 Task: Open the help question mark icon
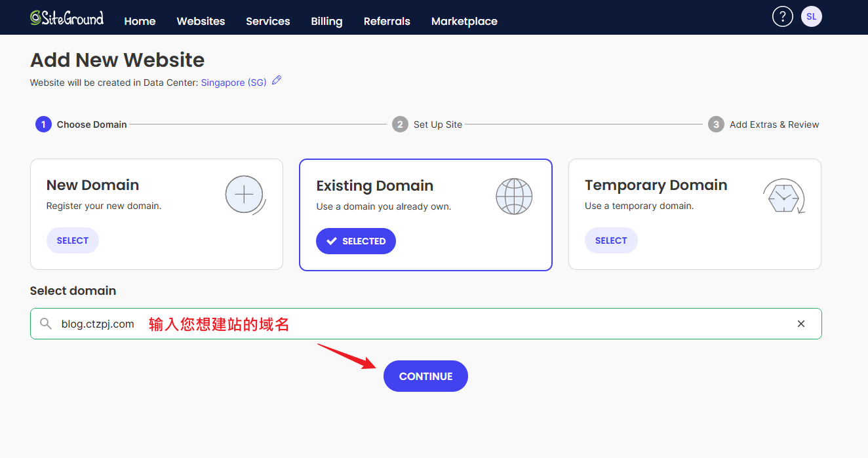click(782, 17)
